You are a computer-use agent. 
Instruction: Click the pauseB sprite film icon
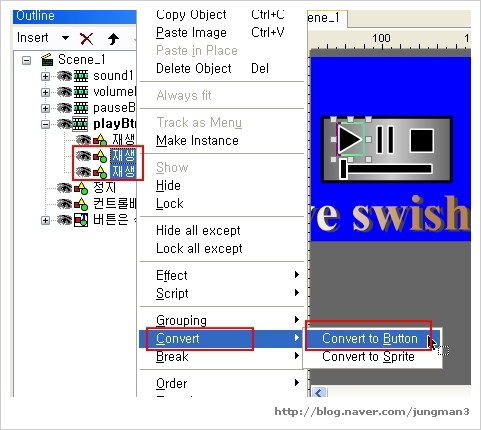click(x=81, y=108)
